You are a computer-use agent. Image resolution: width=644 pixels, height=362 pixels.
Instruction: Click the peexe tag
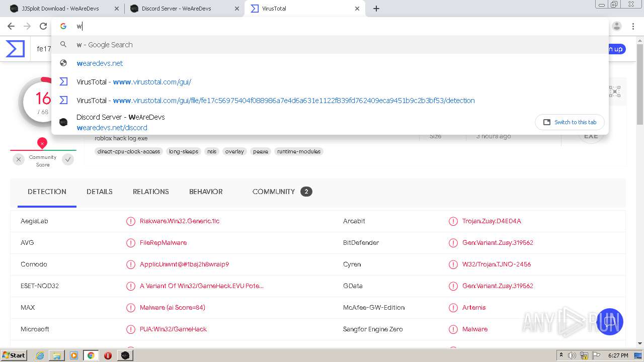[261, 151]
